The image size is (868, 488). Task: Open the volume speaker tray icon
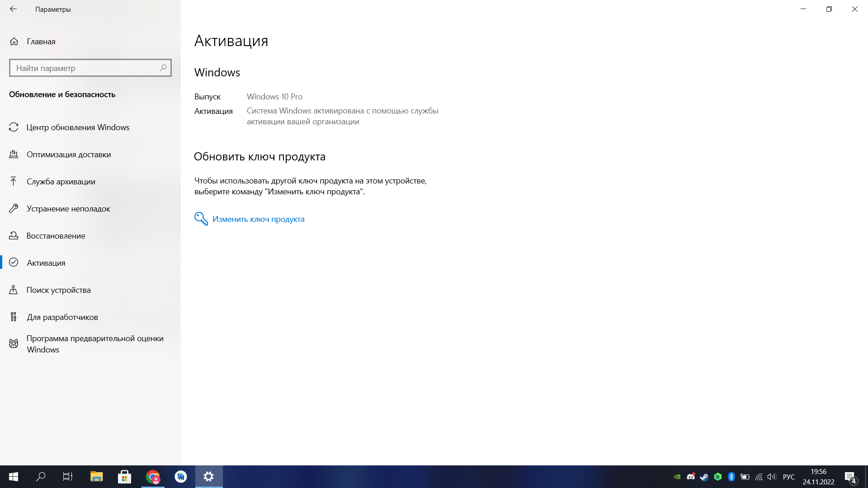point(772,477)
